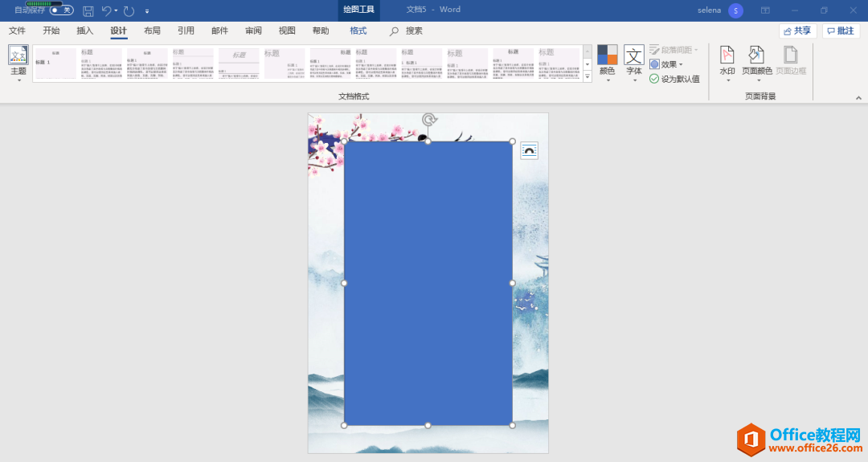Click the Save icon in title bar
Viewport: 868px width, 462px height.
[x=88, y=10]
